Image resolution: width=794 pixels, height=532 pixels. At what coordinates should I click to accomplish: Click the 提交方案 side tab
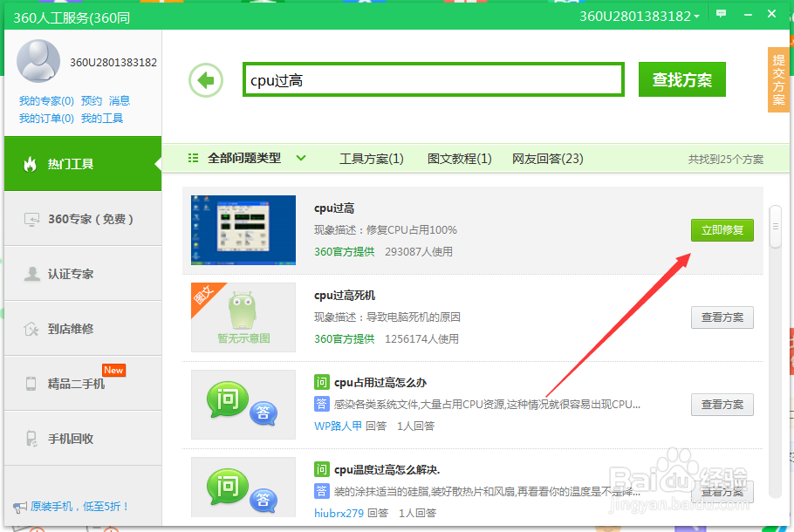pyautogui.click(x=778, y=79)
